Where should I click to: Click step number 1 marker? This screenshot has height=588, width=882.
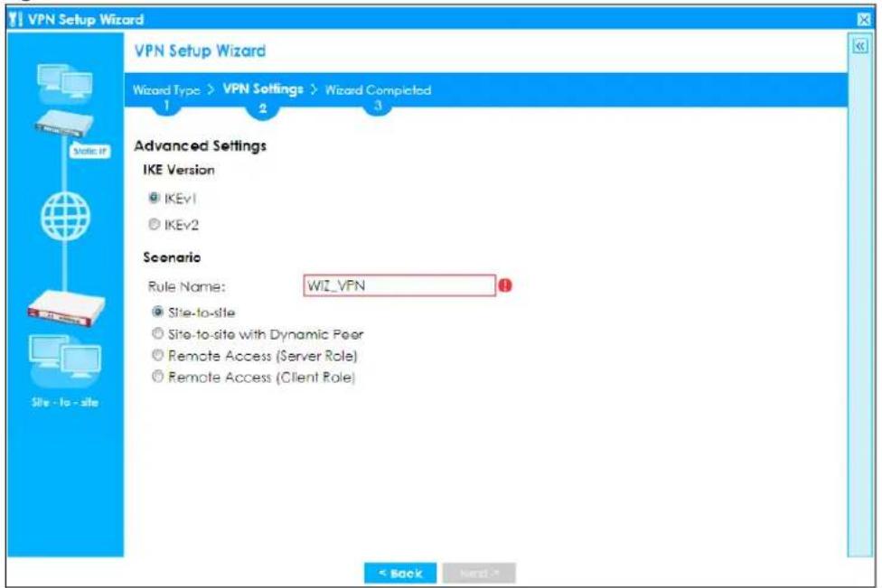pyautogui.click(x=166, y=105)
